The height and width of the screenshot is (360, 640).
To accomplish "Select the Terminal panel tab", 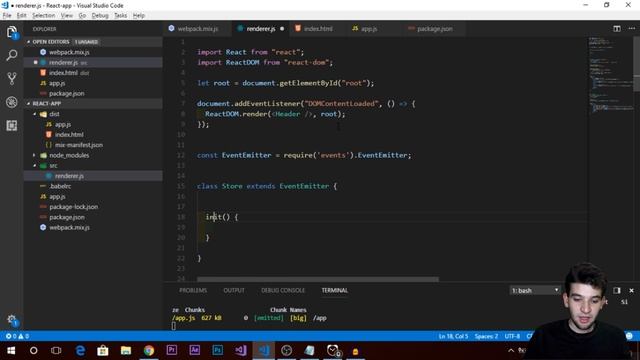I will point(334,290).
